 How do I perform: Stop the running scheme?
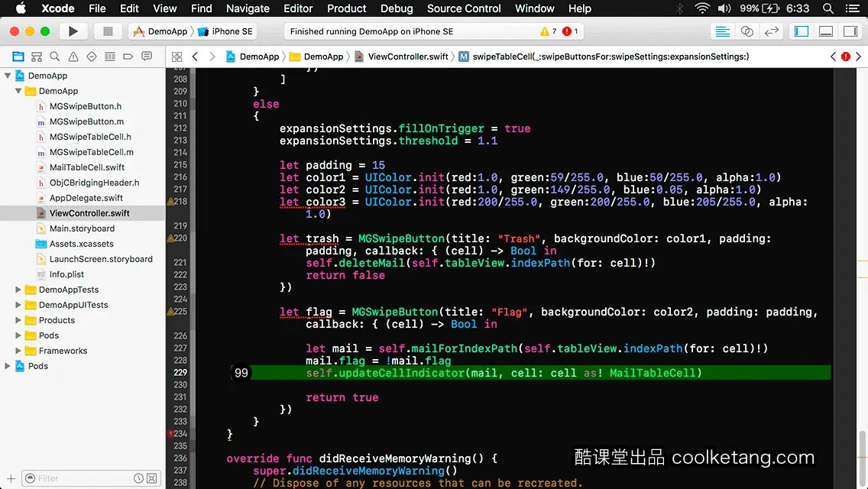(x=108, y=31)
